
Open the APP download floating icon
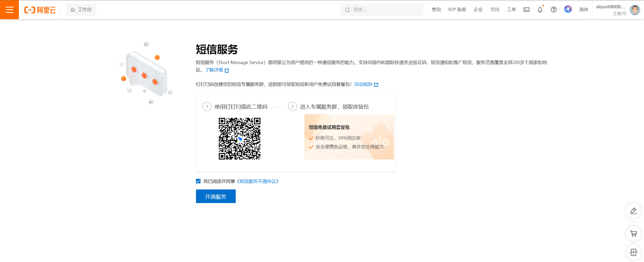633,252
